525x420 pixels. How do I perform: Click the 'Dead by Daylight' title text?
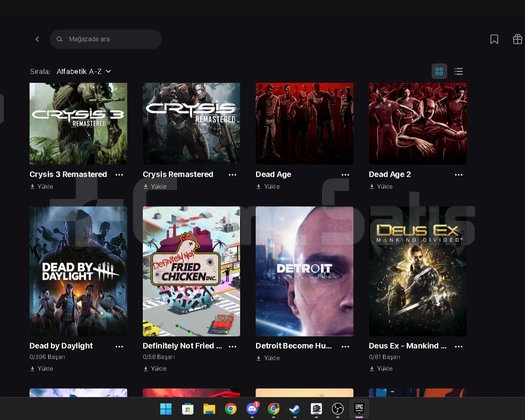click(61, 346)
